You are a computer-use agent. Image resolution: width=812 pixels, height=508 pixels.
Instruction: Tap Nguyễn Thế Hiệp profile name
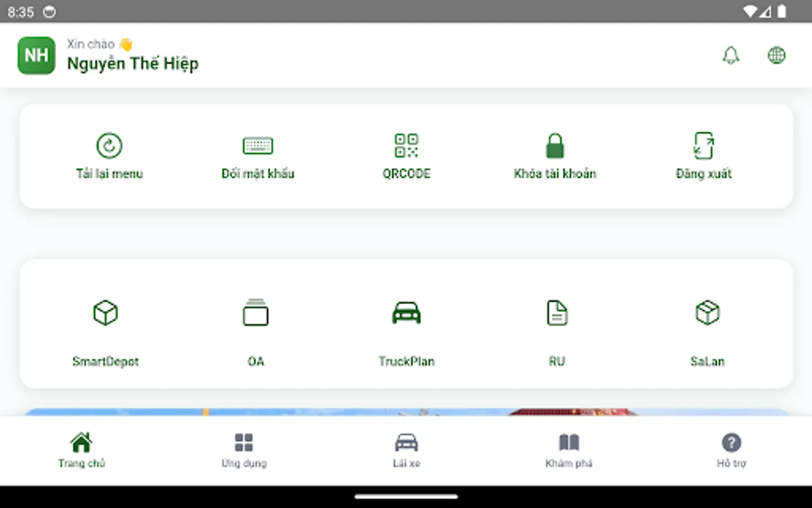click(133, 63)
